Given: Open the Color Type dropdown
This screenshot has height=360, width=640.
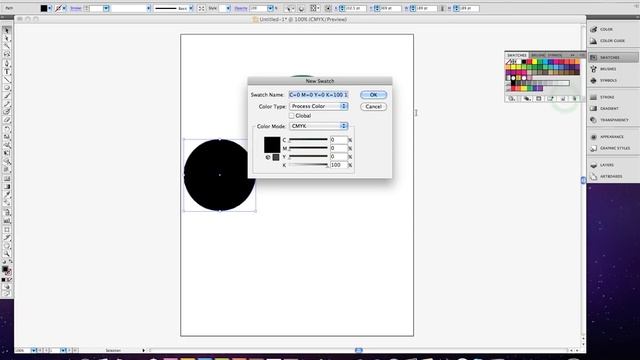Looking at the screenshot, I should pos(318,106).
